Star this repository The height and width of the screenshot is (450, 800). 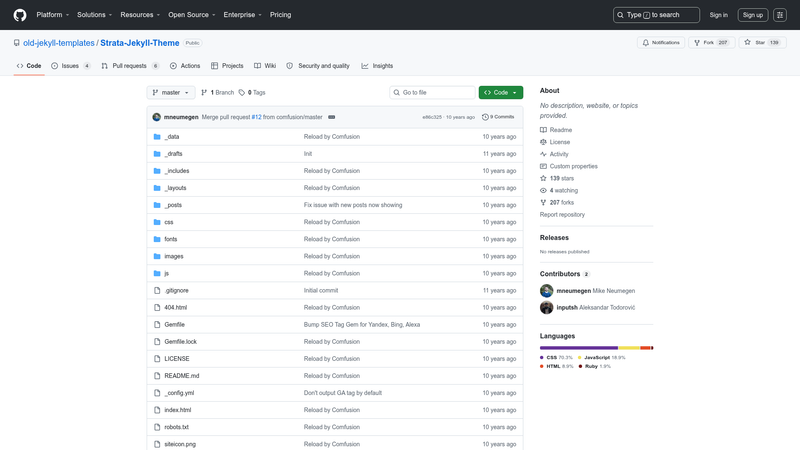point(762,42)
